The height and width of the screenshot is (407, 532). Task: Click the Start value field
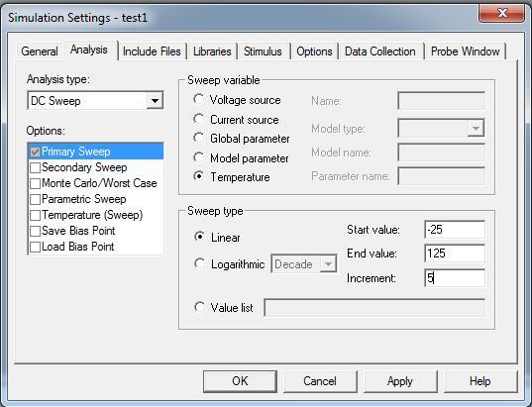coord(455,230)
